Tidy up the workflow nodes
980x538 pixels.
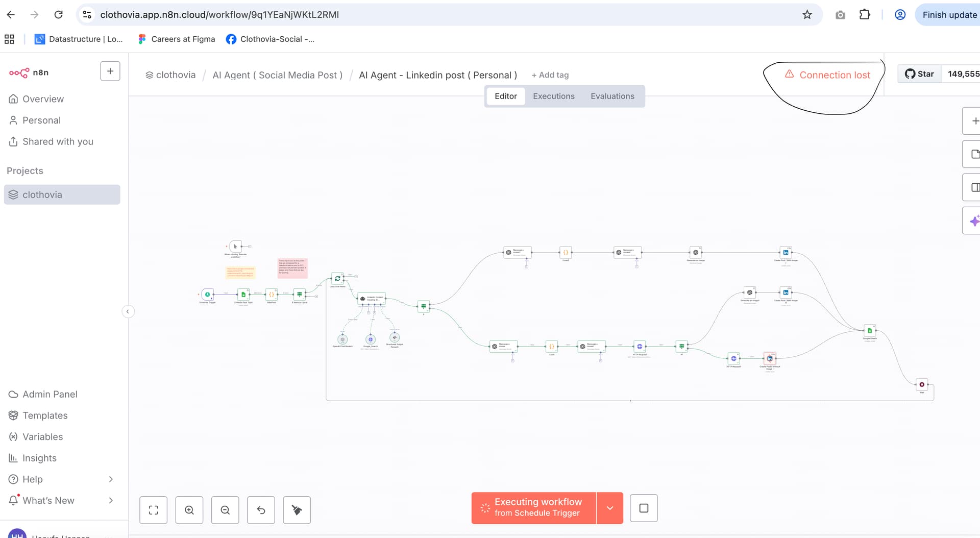click(x=297, y=510)
